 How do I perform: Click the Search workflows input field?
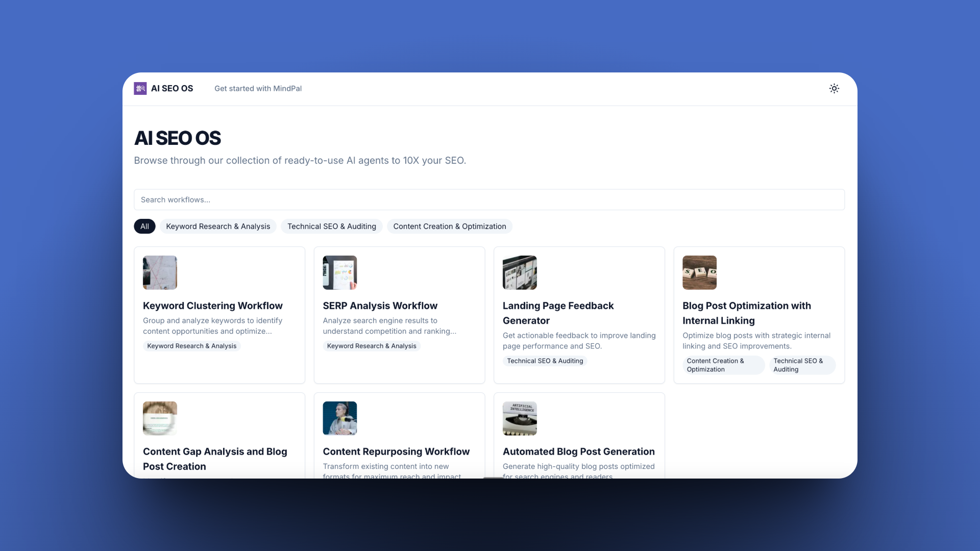tap(489, 199)
